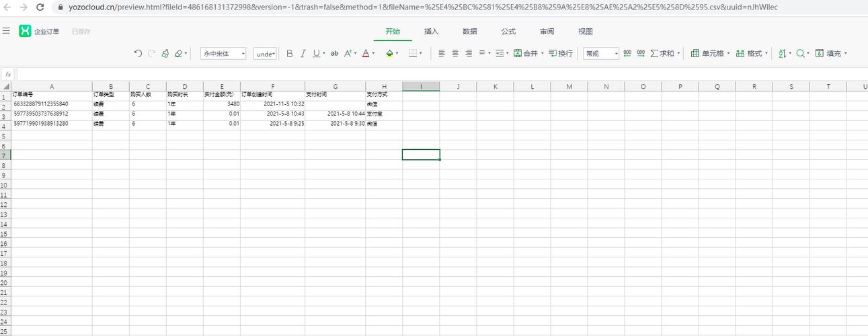Click the 求和 sum button

[662, 54]
